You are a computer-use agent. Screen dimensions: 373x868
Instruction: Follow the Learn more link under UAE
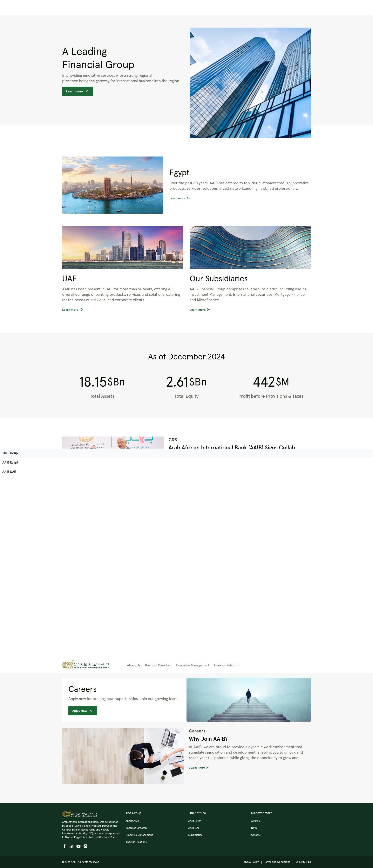[x=72, y=310]
